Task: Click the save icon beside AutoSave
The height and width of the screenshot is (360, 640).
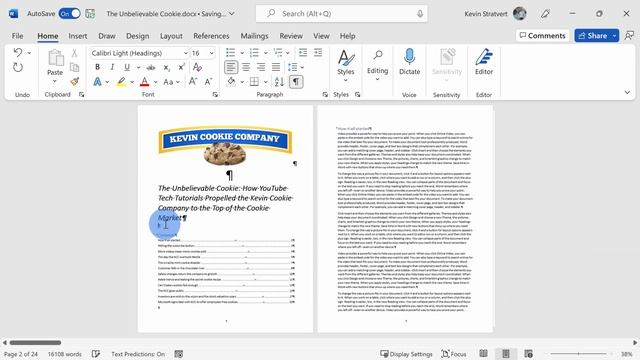Action: [x=90, y=13]
